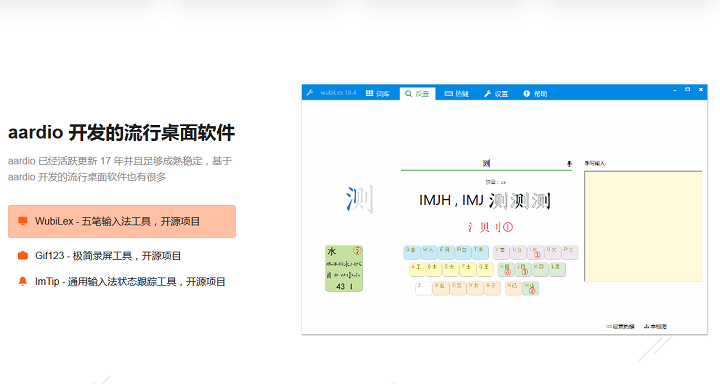
Task: Open the 设置 settings tab
Action: 496,94
